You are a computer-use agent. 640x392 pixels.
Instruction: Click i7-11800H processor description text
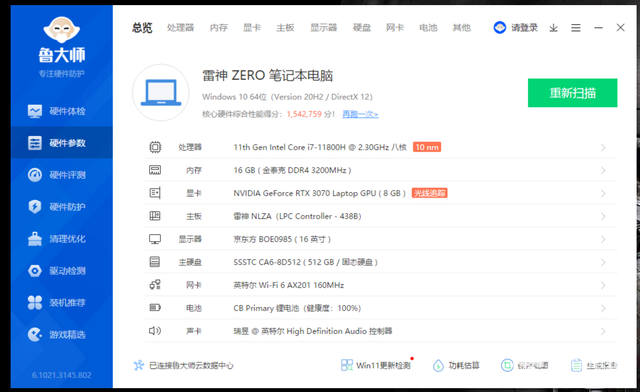320,147
